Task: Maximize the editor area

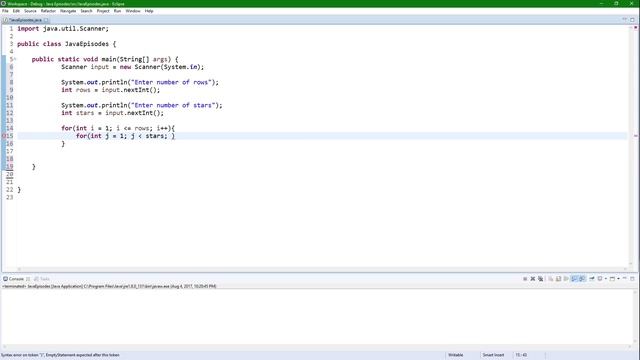Action: 632,20
